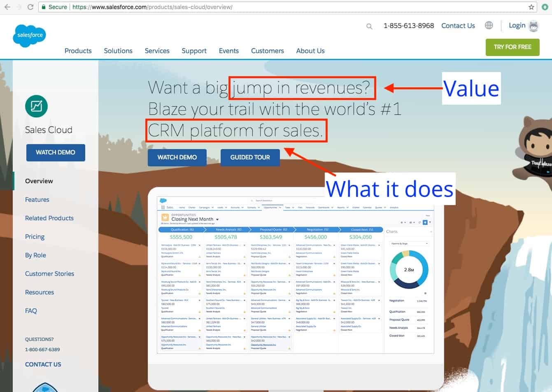Switch views using the highlighted blue view toggle
Viewport: 552px width, 392px height.
pyautogui.click(x=425, y=222)
